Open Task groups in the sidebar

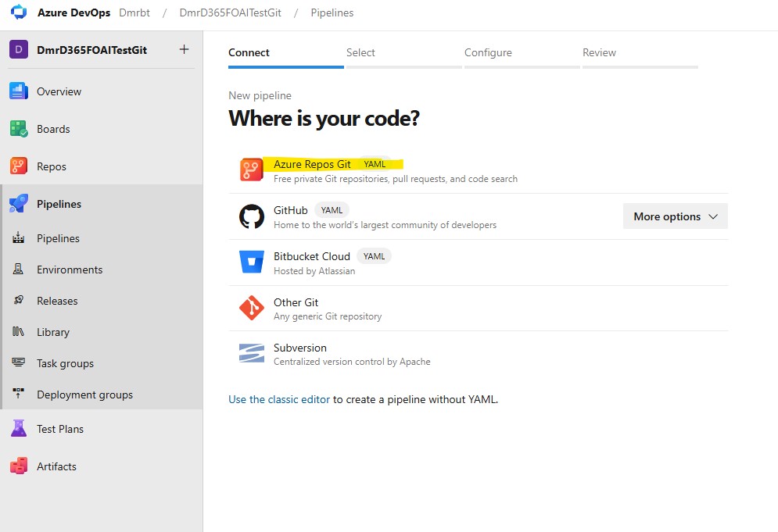[x=65, y=363]
